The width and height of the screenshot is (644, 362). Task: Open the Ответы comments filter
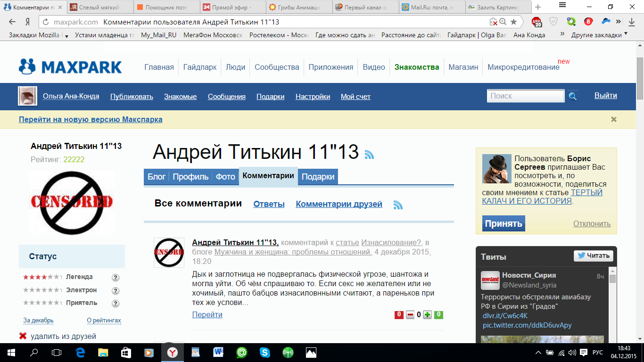pyautogui.click(x=269, y=204)
